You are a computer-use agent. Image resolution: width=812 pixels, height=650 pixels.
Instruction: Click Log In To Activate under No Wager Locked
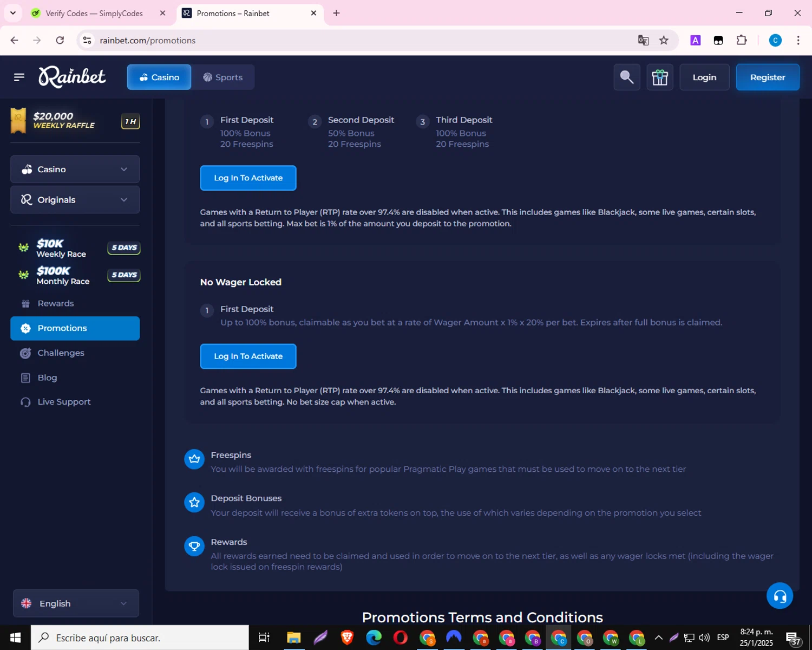tap(248, 356)
